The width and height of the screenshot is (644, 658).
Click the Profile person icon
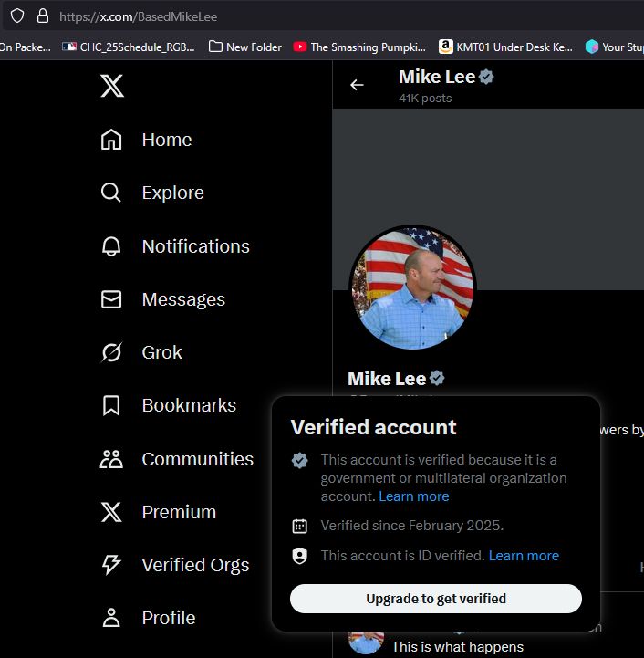tap(111, 618)
